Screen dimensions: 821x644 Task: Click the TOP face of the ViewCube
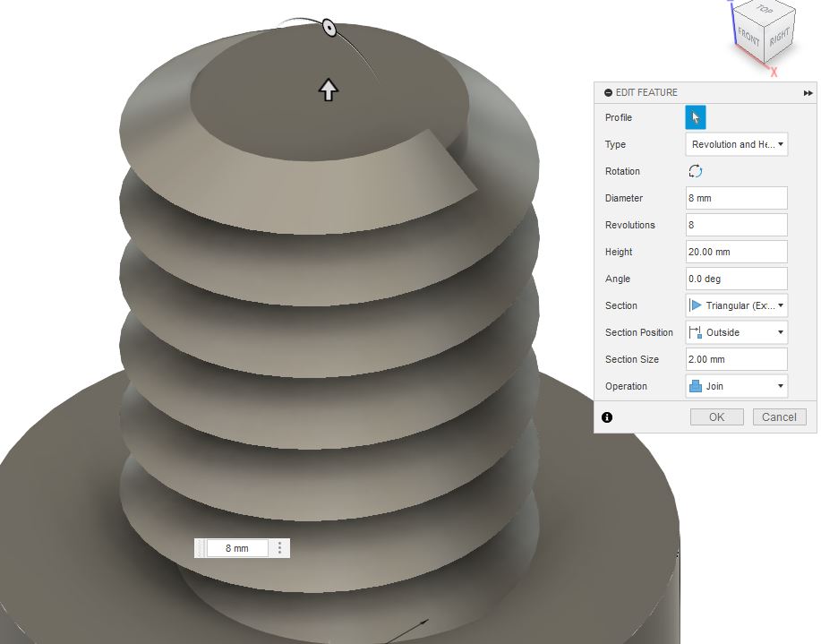pos(765,9)
